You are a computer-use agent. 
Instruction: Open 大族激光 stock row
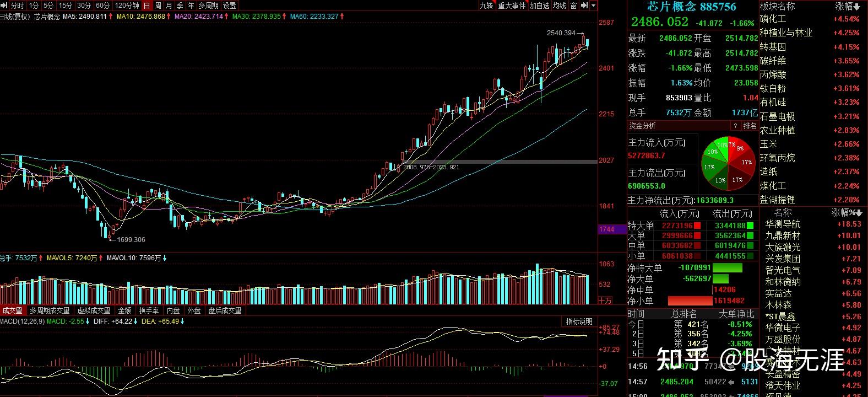pyautogui.click(x=813, y=248)
